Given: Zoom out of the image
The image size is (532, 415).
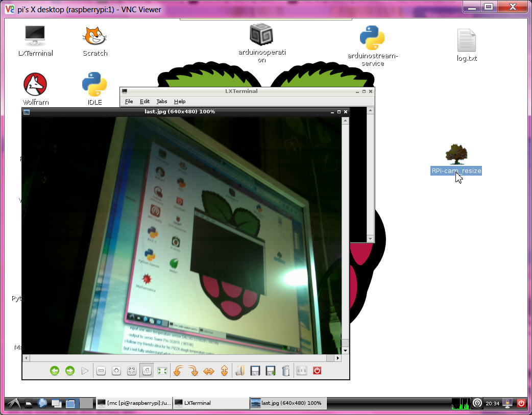Looking at the screenshot, I should pyautogui.click(x=101, y=371).
